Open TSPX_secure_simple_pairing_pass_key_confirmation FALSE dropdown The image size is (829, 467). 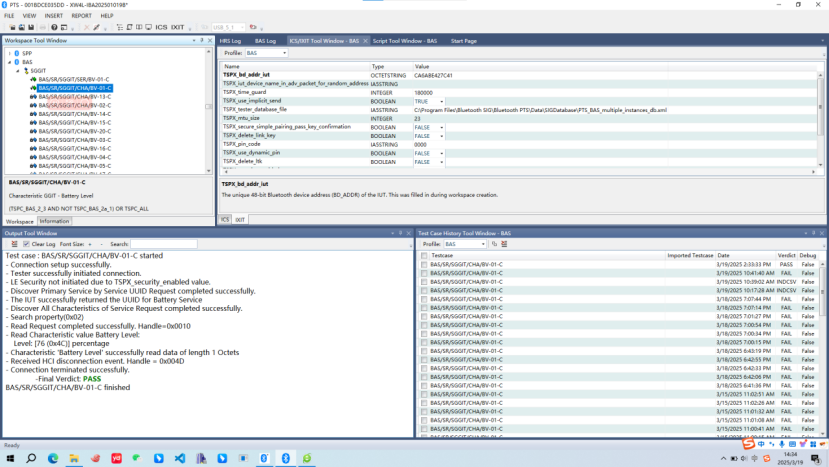(x=441, y=127)
